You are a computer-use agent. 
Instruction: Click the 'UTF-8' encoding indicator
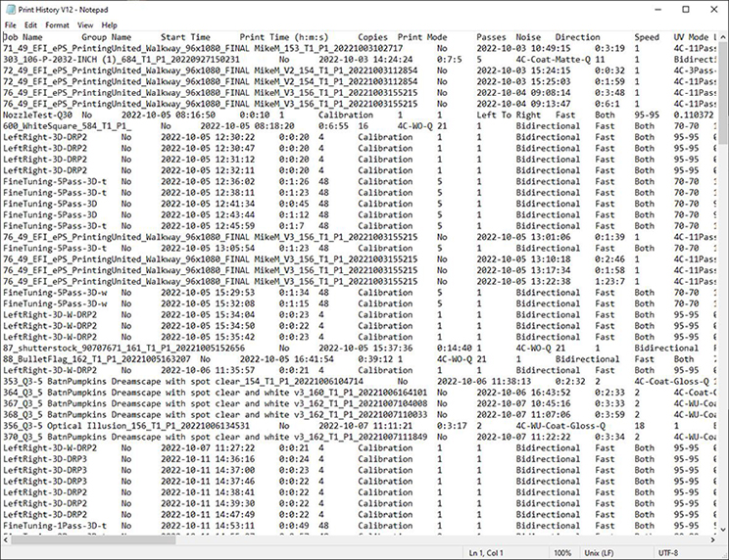[x=668, y=553]
